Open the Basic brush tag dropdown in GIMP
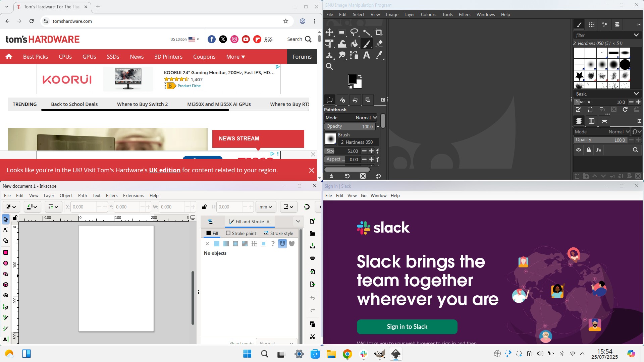644x362 pixels. point(636,94)
